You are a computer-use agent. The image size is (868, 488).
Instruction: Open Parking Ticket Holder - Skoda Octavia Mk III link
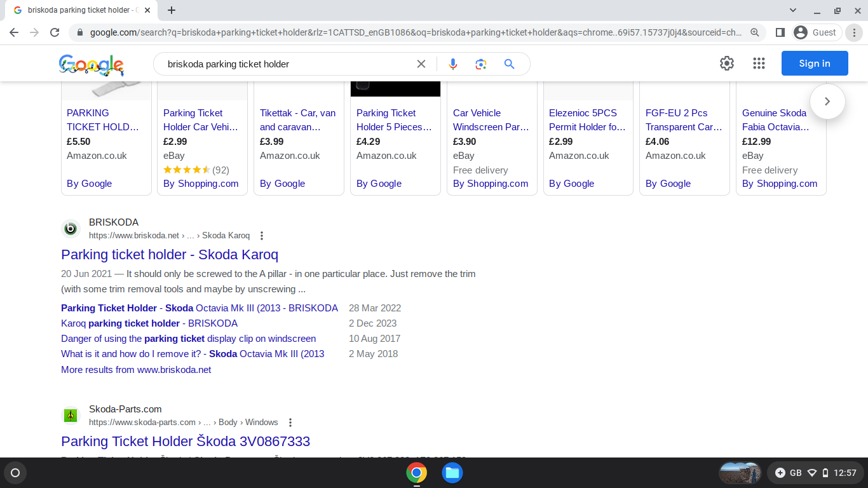[x=200, y=308]
